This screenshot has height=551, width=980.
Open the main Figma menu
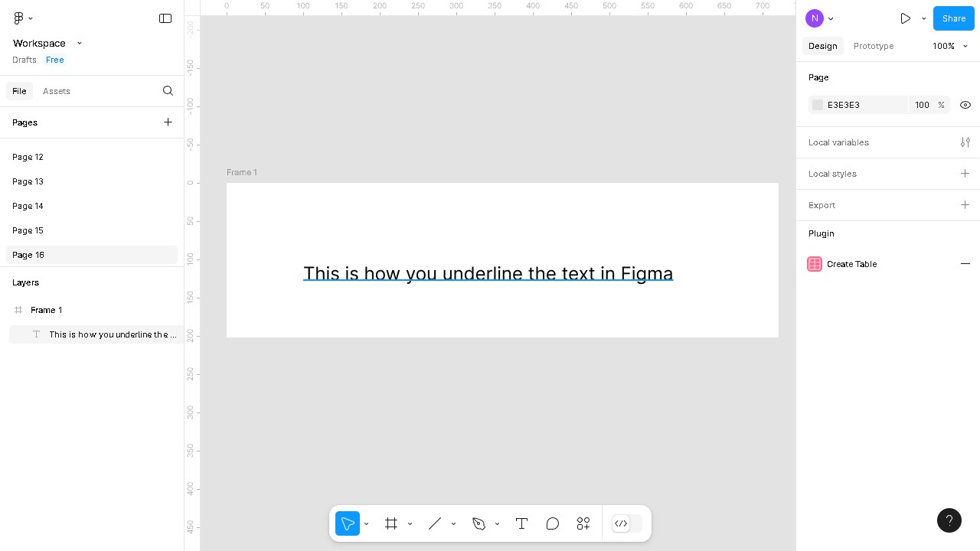coord(18,18)
